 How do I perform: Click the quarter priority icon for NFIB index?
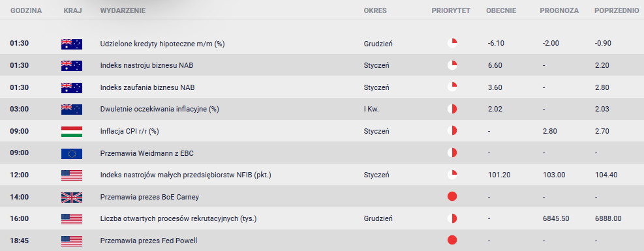[452, 175]
